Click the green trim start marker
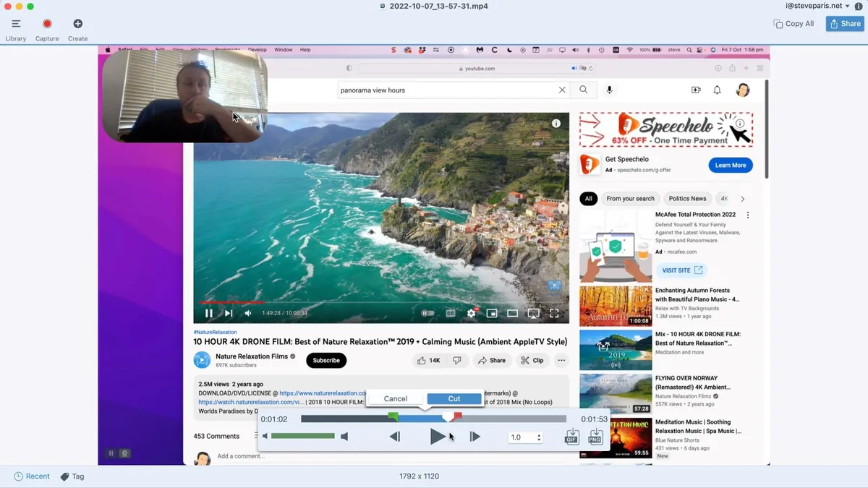This screenshot has width=868, height=488. click(x=393, y=416)
